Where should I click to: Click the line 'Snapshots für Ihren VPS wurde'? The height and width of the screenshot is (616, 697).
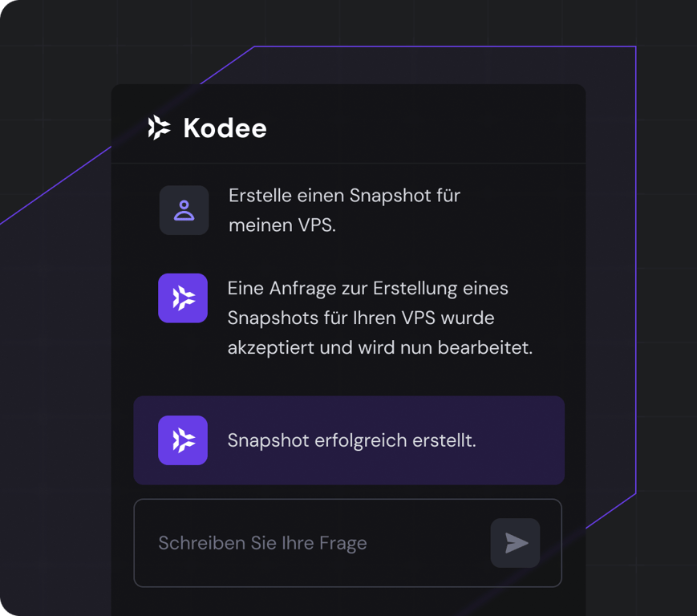point(360,318)
